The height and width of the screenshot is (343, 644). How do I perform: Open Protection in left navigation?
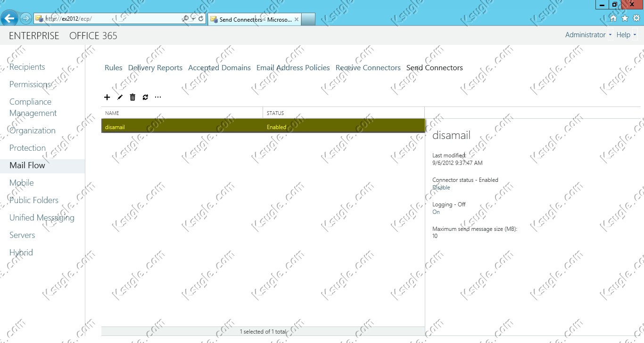(x=27, y=148)
